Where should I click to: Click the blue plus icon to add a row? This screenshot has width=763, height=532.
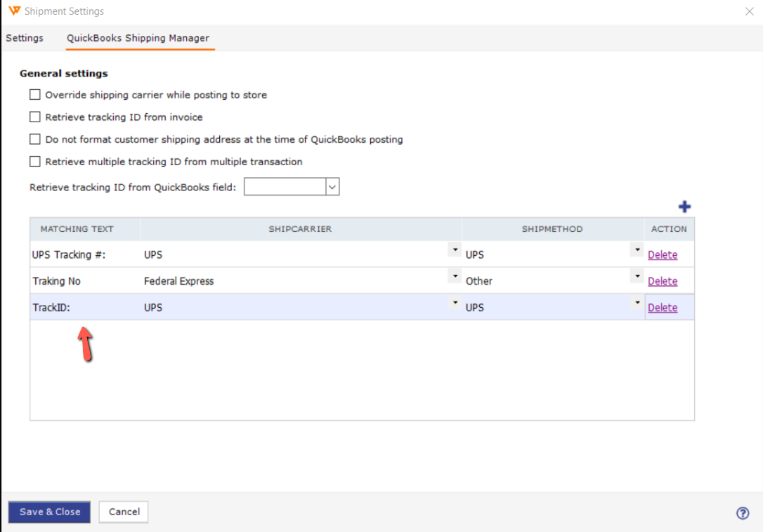(x=684, y=207)
